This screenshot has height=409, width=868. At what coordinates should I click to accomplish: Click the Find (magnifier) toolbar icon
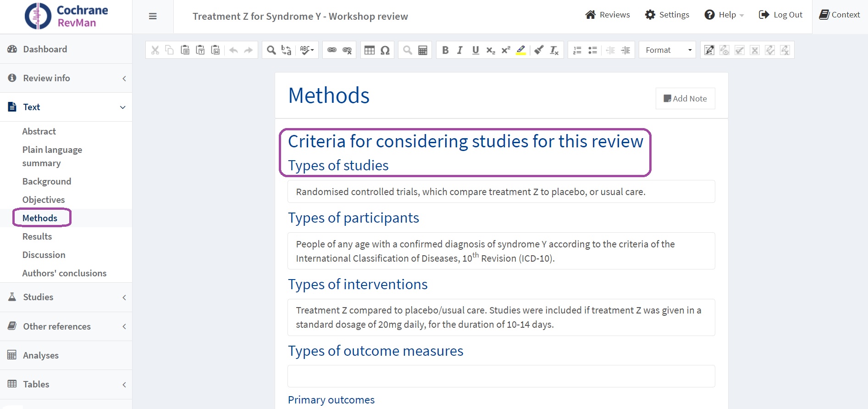271,50
